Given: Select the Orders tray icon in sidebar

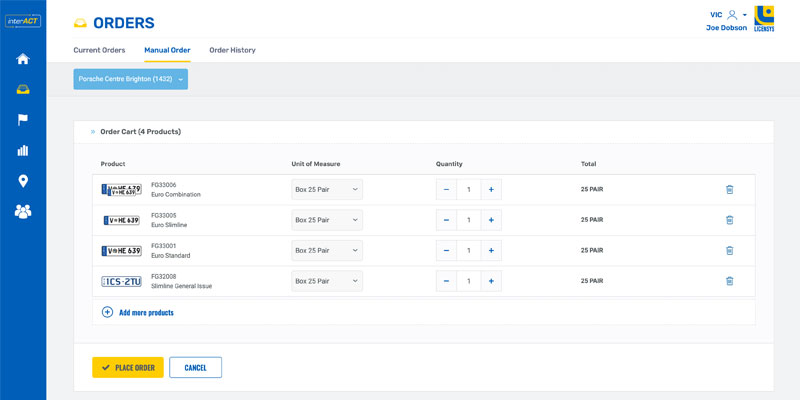Looking at the screenshot, I should (x=22, y=89).
